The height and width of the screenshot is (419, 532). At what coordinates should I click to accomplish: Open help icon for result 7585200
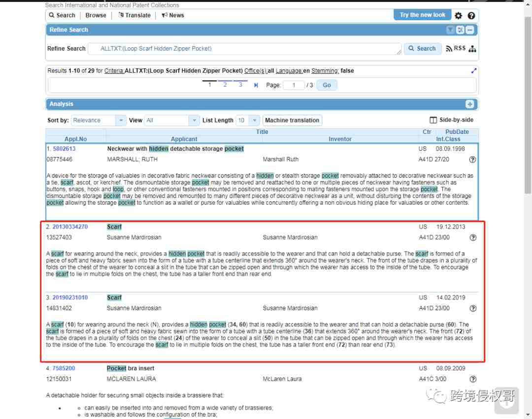coord(472,379)
